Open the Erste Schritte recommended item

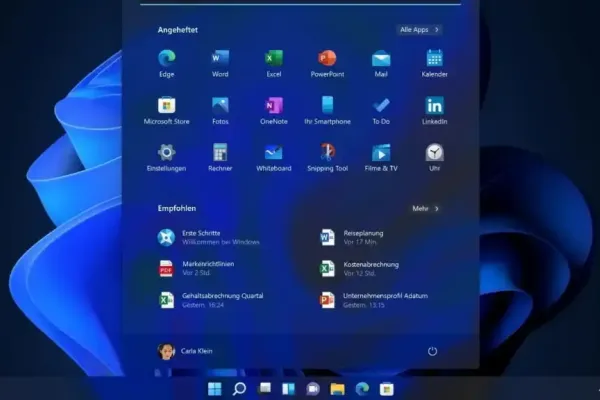[209, 237]
